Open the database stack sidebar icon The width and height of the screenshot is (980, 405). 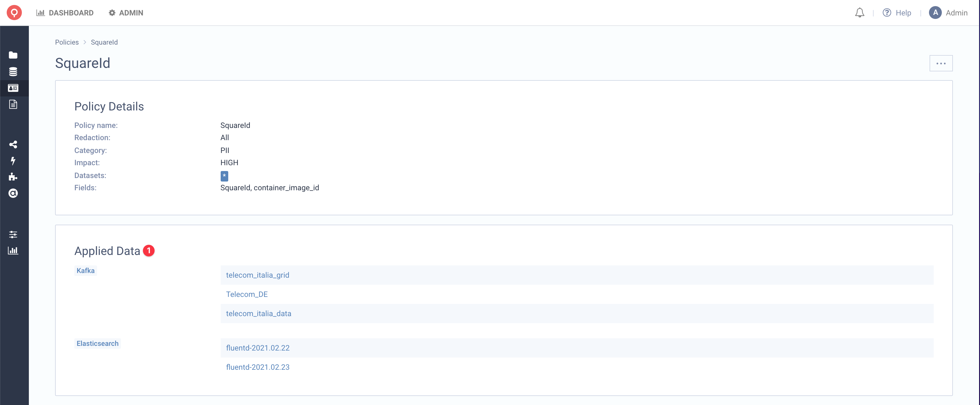pos(13,71)
